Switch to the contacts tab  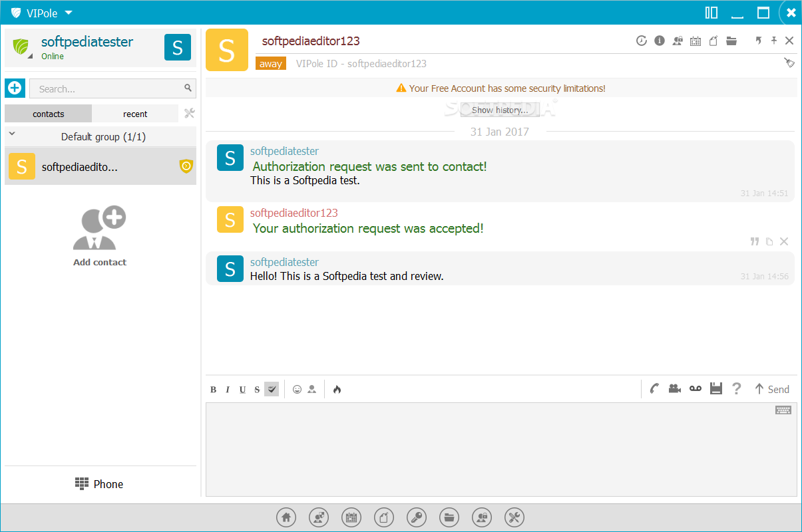(x=49, y=114)
